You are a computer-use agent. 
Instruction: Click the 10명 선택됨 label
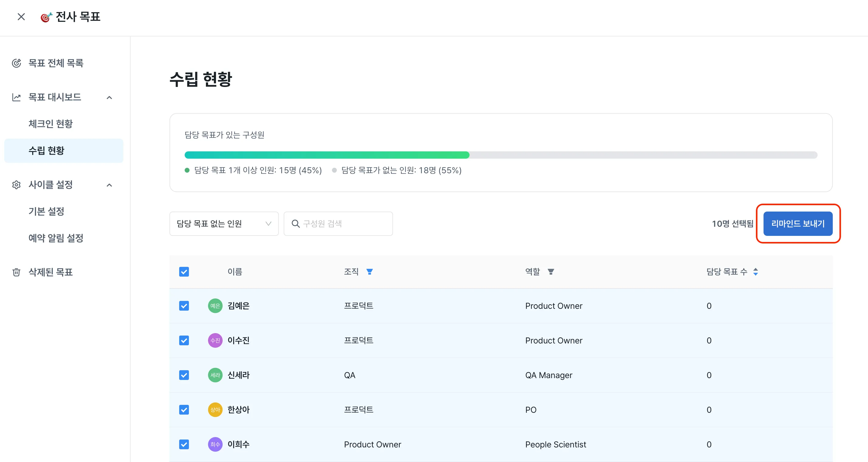click(x=733, y=224)
